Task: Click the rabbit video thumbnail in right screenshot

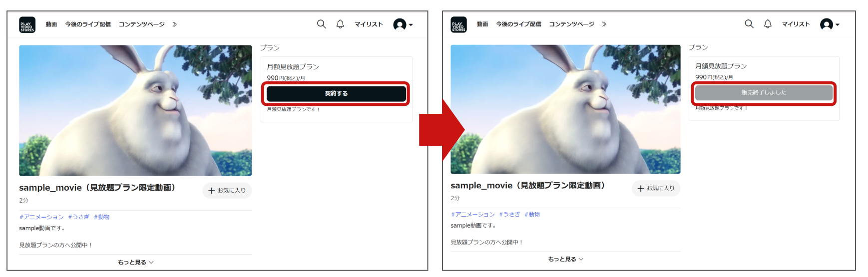Action: click(565, 109)
